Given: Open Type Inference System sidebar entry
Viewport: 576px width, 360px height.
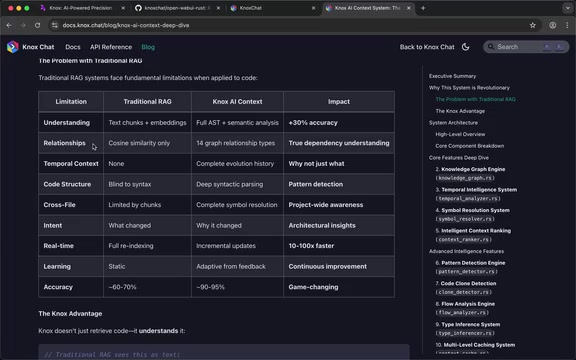Looking at the screenshot, I should click(468, 329).
